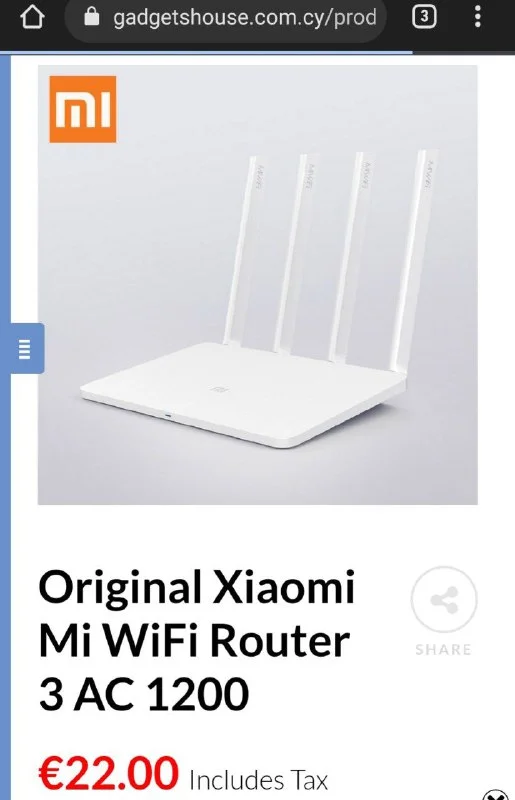Click the circular share icon

(x=444, y=599)
